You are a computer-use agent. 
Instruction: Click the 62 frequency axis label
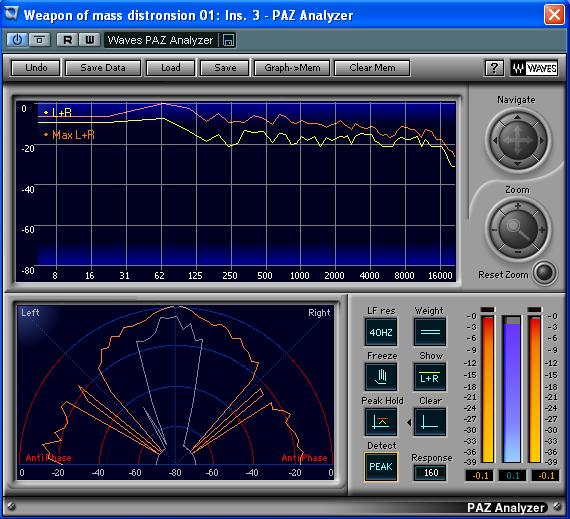pyautogui.click(x=160, y=276)
